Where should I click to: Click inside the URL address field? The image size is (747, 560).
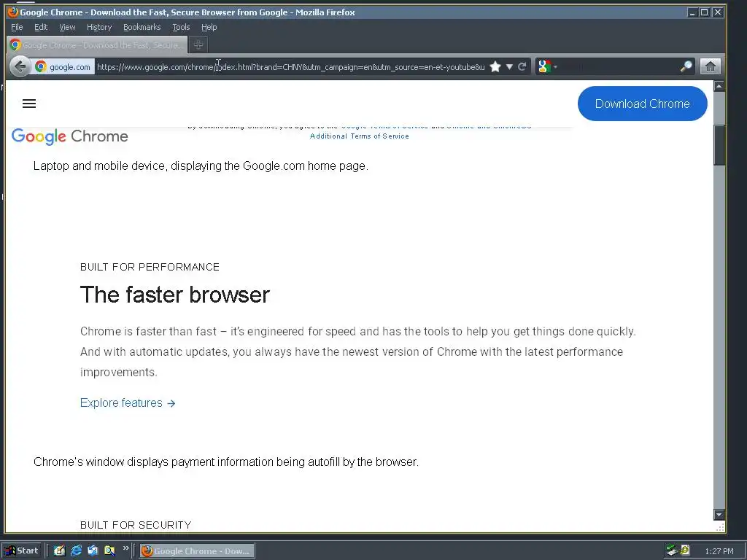coord(290,67)
